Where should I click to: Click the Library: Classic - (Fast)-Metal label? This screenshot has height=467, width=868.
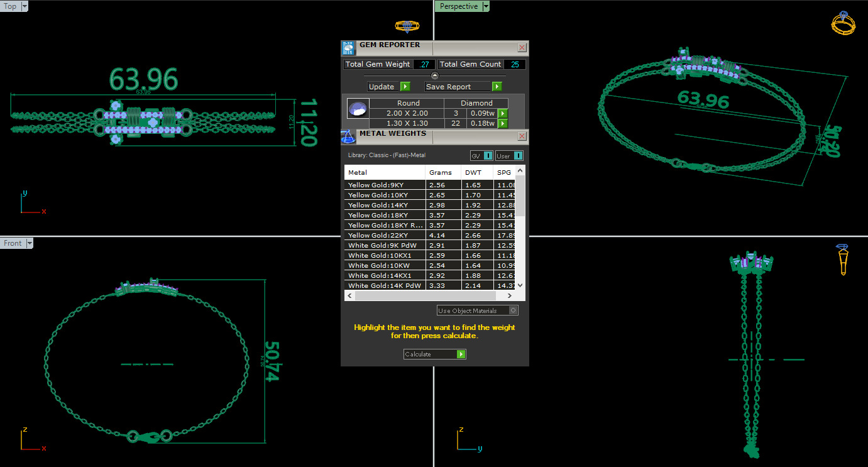coord(387,155)
